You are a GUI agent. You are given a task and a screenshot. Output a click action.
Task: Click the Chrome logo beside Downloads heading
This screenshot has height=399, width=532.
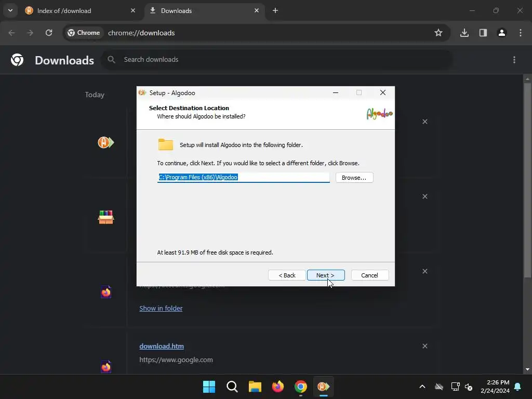point(17,60)
